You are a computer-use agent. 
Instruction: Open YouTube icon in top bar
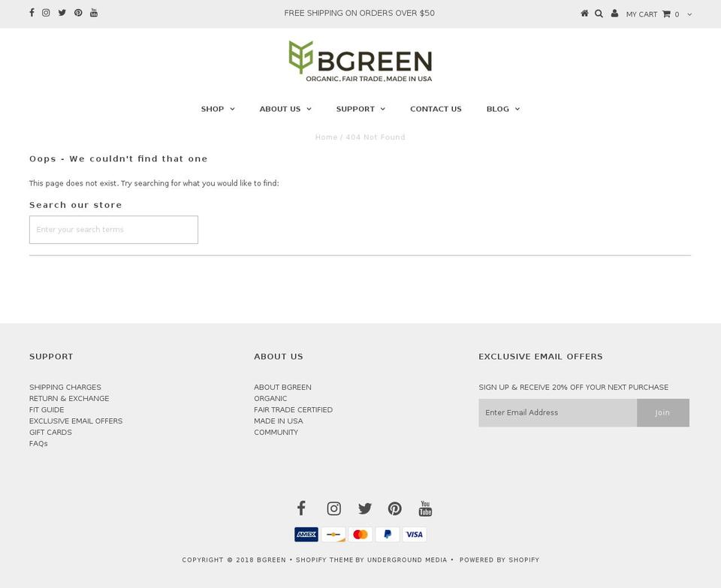click(94, 13)
